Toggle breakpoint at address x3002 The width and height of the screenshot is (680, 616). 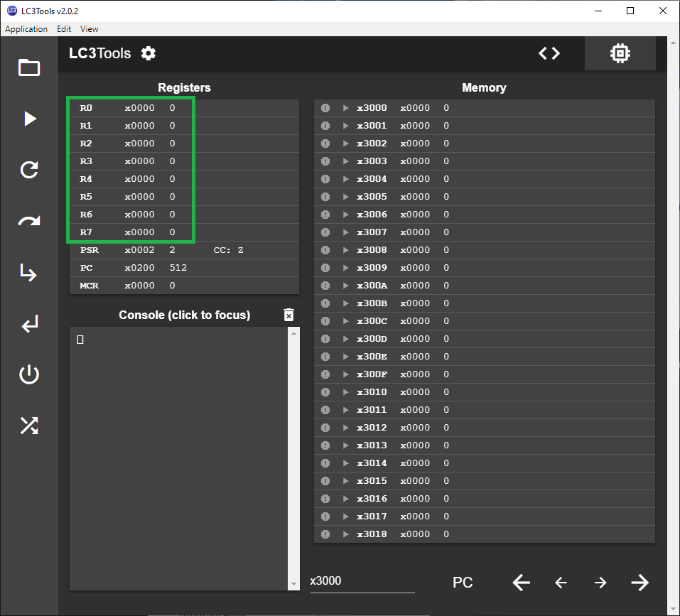tap(325, 144)
